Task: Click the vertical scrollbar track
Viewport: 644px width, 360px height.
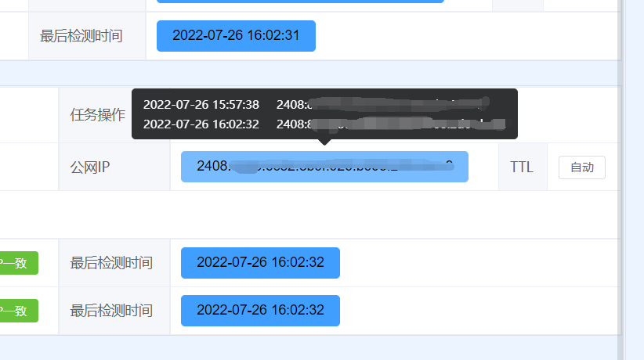Action: click(x=620, y=180)
